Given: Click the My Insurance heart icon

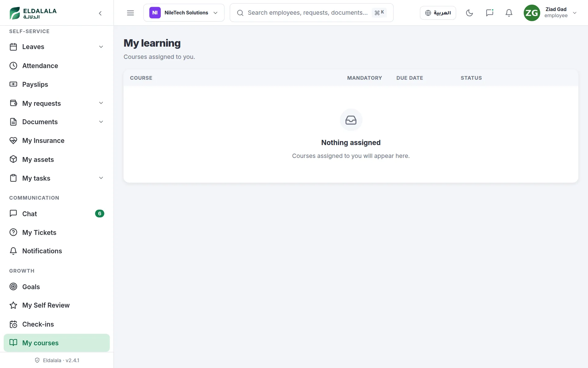Looking at the screenshot, I should coord(13,140).
